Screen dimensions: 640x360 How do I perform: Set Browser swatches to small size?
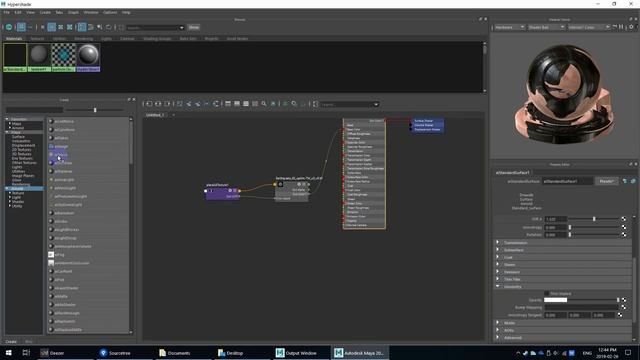click(42, 27)
